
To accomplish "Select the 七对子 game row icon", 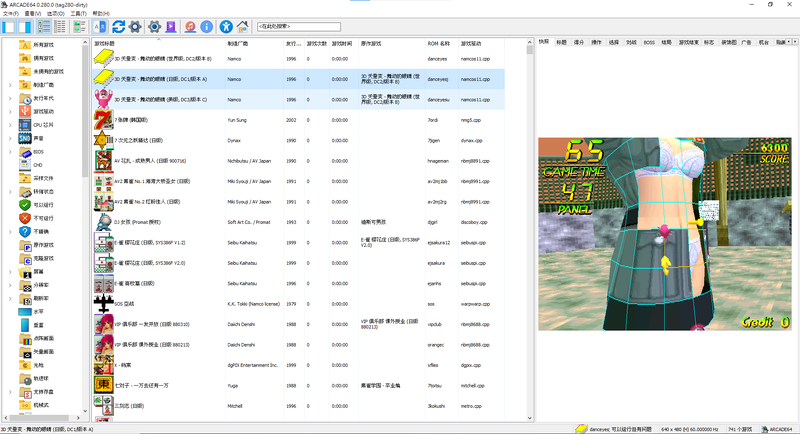I will pos(104,385).
